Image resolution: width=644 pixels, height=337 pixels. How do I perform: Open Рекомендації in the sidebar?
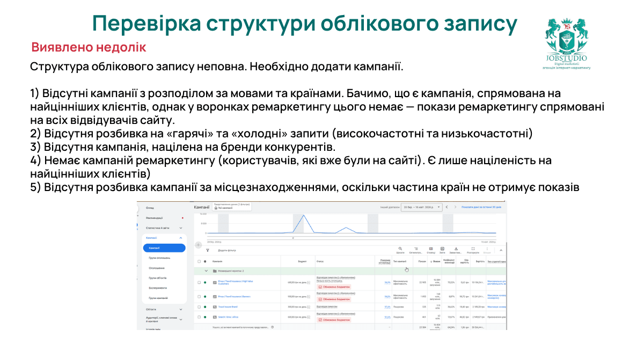154,218
